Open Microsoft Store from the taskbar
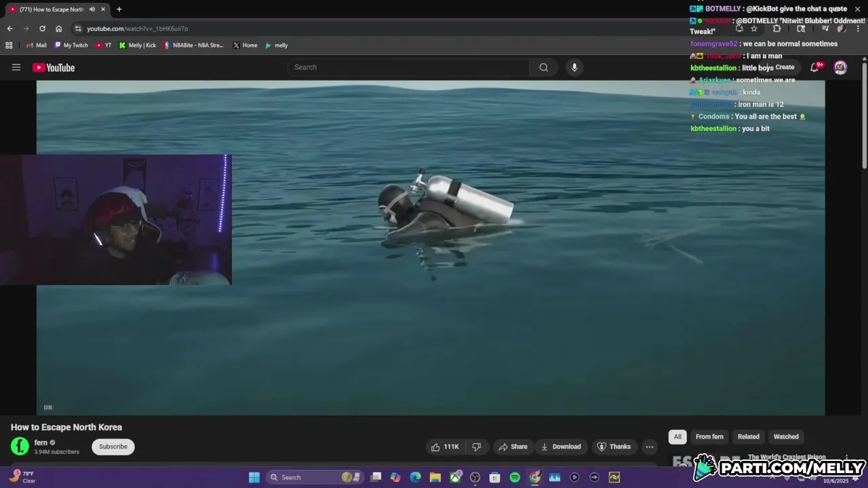The height and width of the screenshot is (488, 868). tap(495, 477)
